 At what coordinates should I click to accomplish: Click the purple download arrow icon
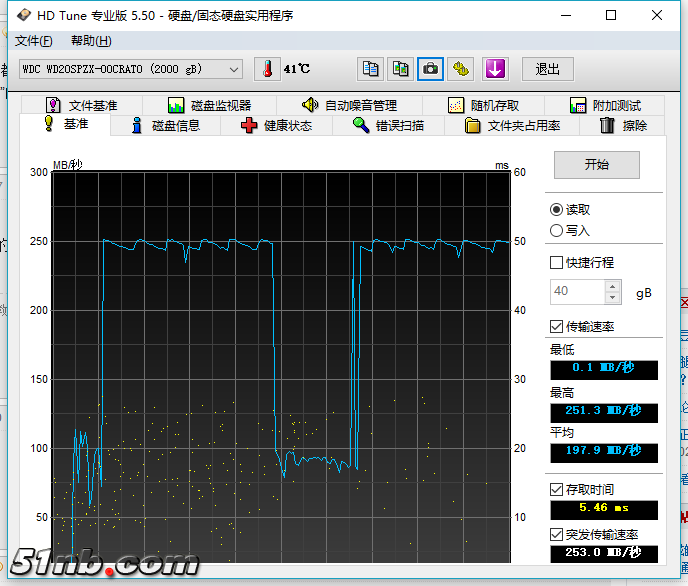[x=496, y=69]
